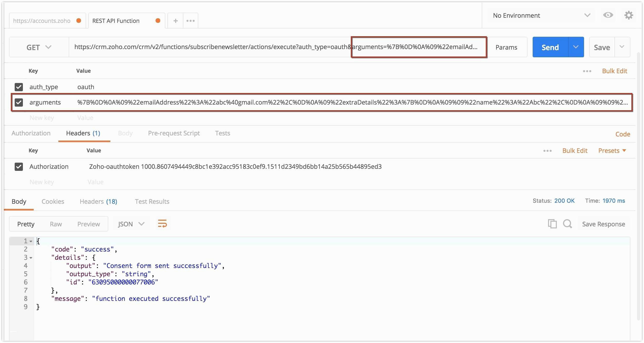The width and height of the screenshot is (644, 343).
Task: Click the wrap text icon in response panel
Action: 162,224
